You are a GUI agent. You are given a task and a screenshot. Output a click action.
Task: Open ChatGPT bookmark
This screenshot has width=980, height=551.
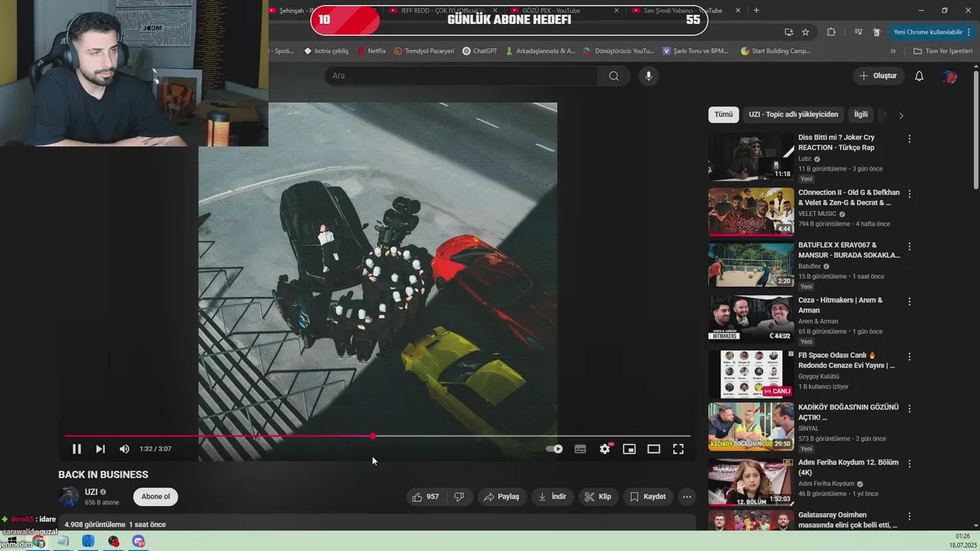click(480, 51)
